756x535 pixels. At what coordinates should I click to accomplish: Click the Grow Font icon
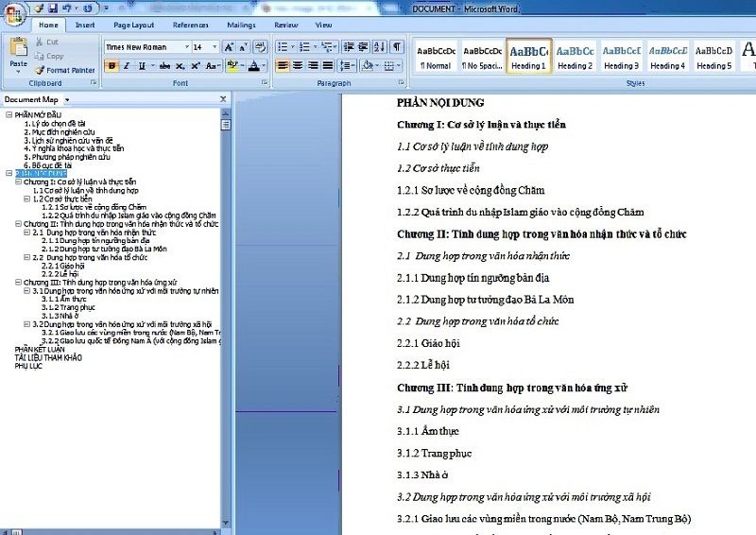[x=228, y=46]
